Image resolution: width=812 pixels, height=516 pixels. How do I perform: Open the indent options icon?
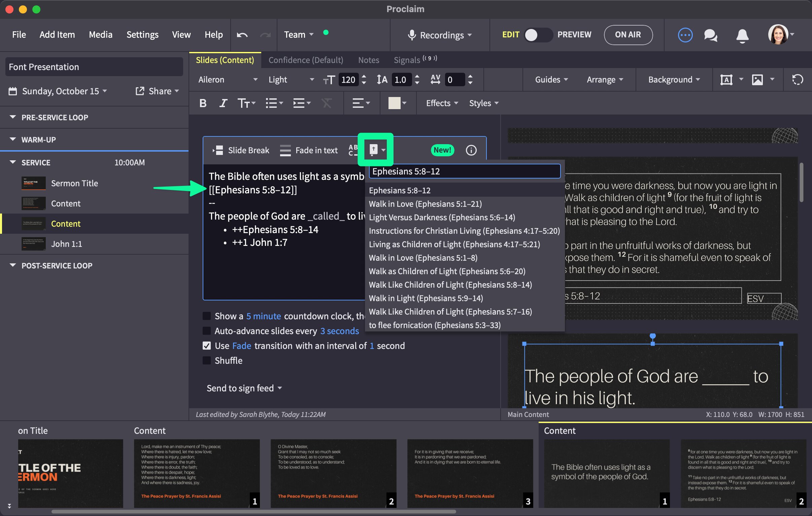302,103
